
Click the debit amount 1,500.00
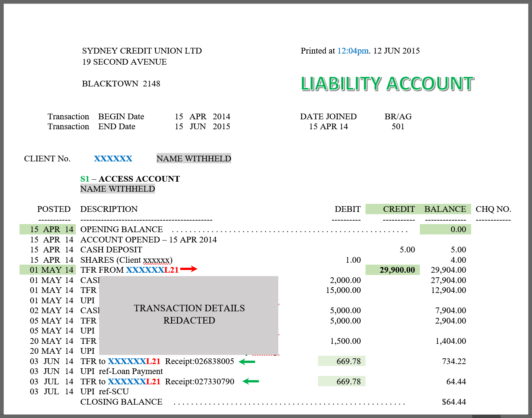pyautogui.click(x=346, y=341)
